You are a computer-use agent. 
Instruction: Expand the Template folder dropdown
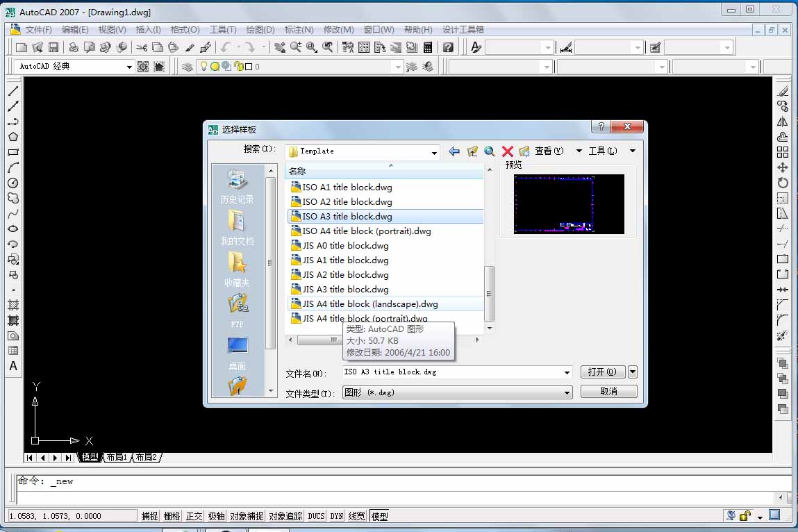click(433, 151)
